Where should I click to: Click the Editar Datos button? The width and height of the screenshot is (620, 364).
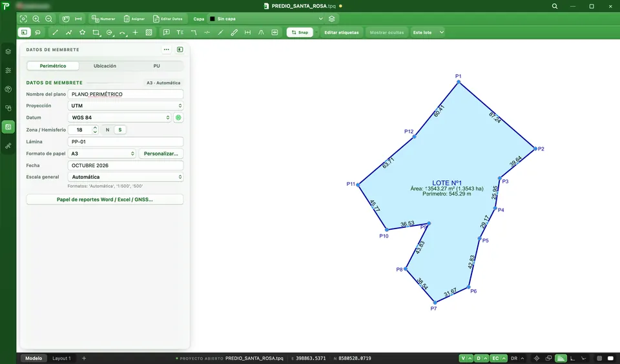coord(168,19)
